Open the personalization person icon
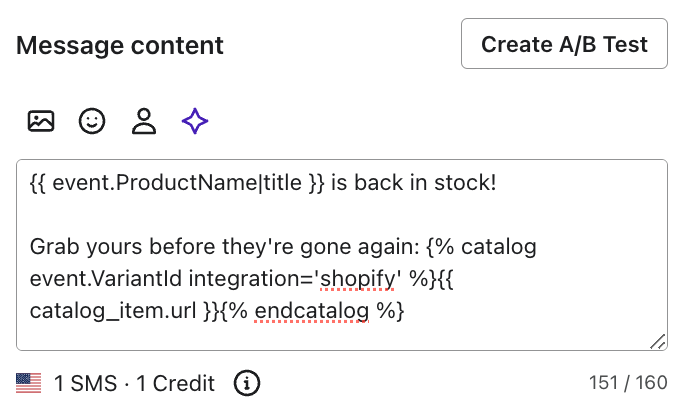 point(144,122)
